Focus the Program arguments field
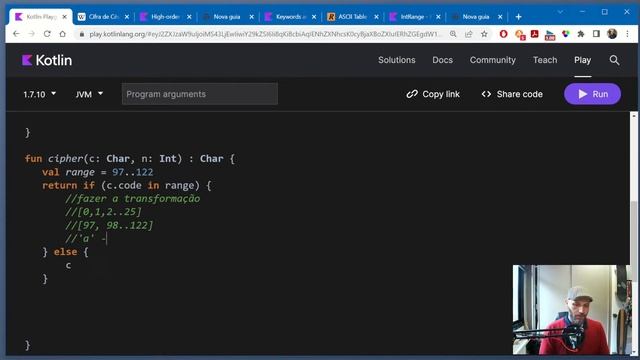 point(200,94)
